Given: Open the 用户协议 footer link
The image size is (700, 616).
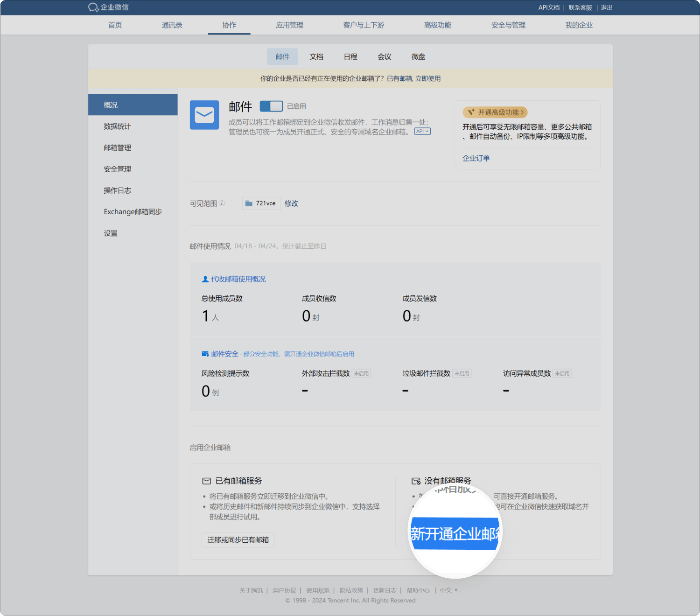Looking at the screenshot, I should pos(284,590).
